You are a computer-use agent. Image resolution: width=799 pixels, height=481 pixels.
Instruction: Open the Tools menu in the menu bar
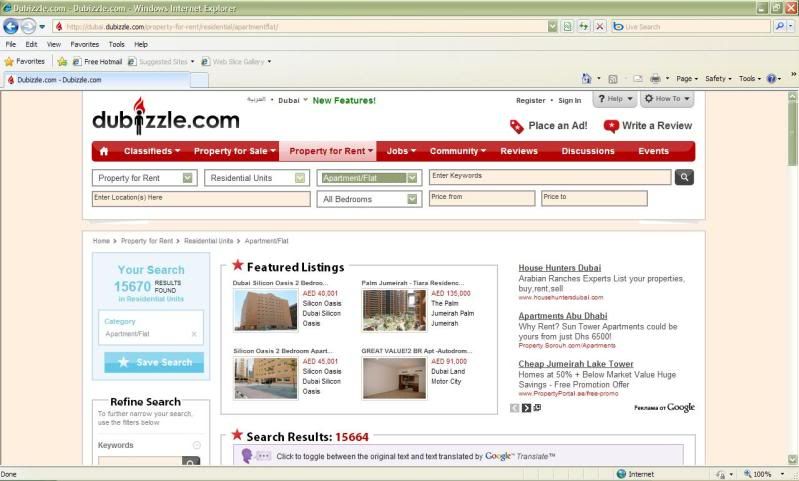[x=116, y=44]
